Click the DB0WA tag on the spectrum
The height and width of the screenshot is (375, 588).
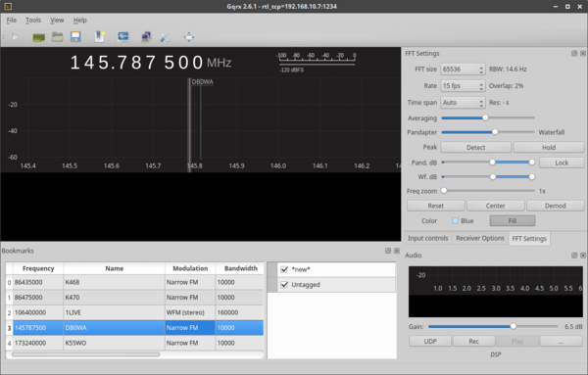[x=202, y=81]
